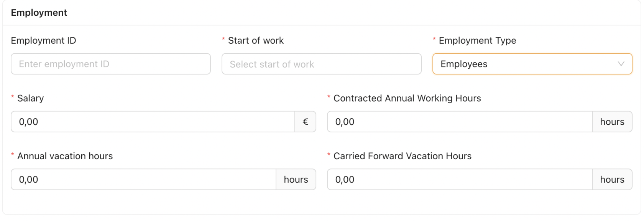Open the Start of work date picker

coord(321,64)
